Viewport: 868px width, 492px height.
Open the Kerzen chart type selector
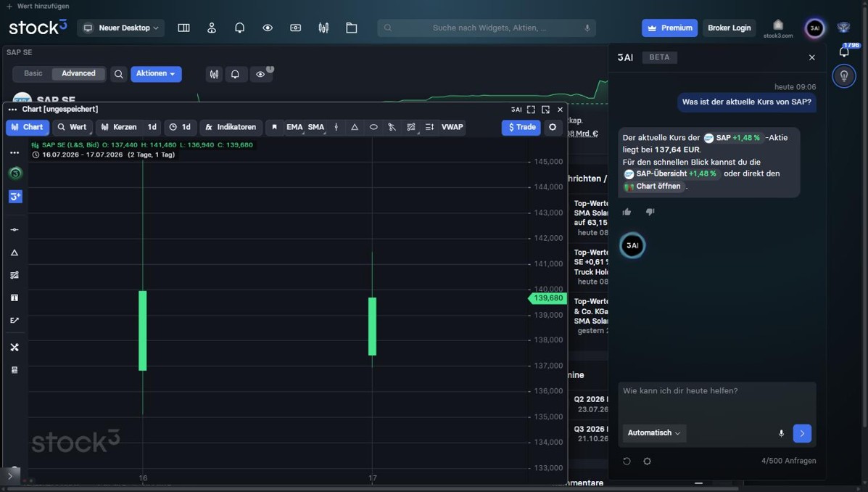coord(119,127)
